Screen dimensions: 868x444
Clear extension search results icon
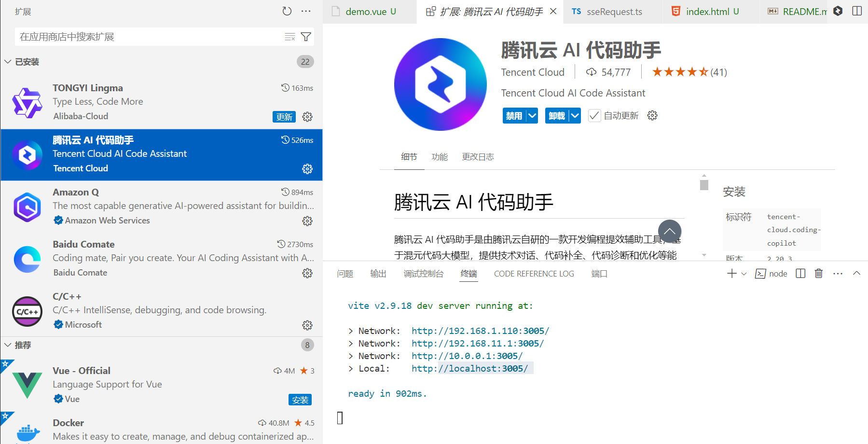point(289,37)
